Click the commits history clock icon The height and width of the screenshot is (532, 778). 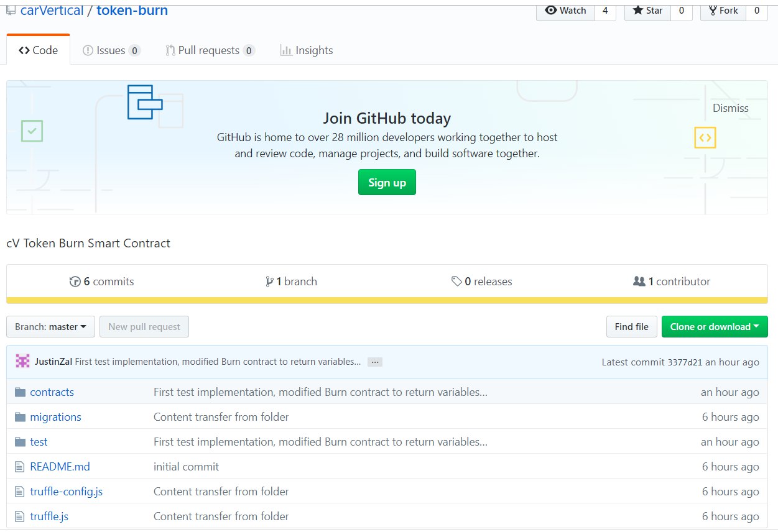(75, 282)
